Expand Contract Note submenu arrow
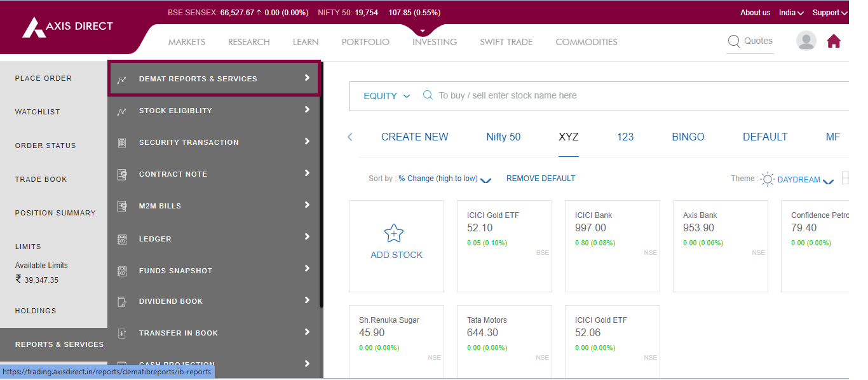Screen dimensions: 868x380 pyautogui.click(x=307, y=173)
